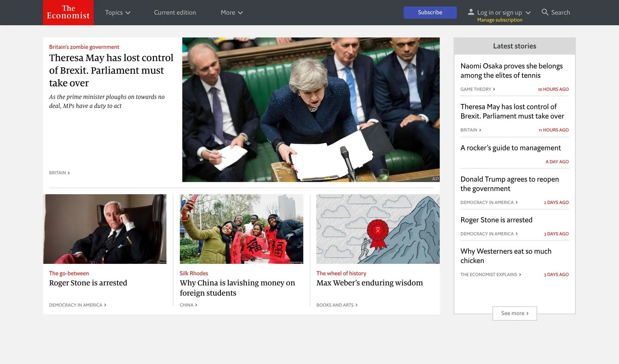This screenshot has height=364, width=619.
Task: Click The Economist logo
Action: point(68,12)
